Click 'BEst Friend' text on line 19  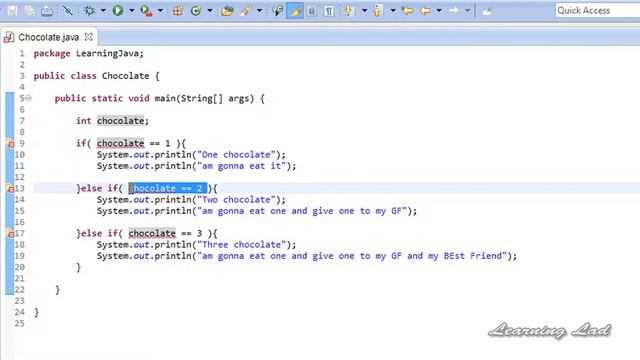click(x=473, y=256)
